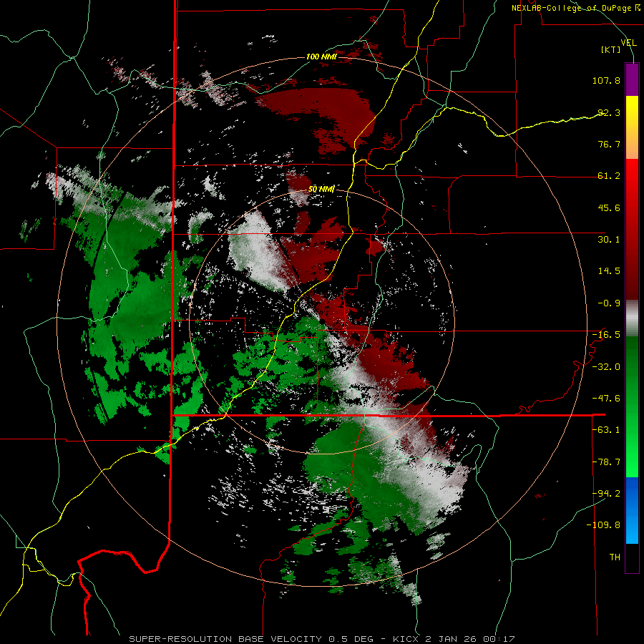
Task: Select the -32.0 velocity value
Action: click(606, 367)
